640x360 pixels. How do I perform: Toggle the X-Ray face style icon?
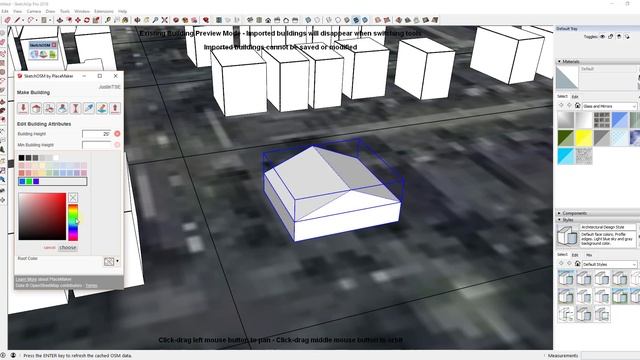(308, 20)
